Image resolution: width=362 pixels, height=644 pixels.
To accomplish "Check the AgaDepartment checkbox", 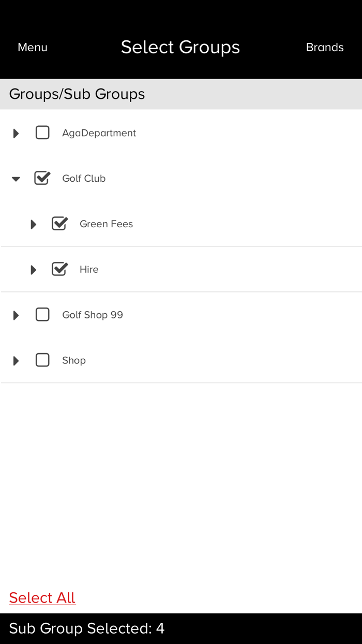I will click(42, 133).
